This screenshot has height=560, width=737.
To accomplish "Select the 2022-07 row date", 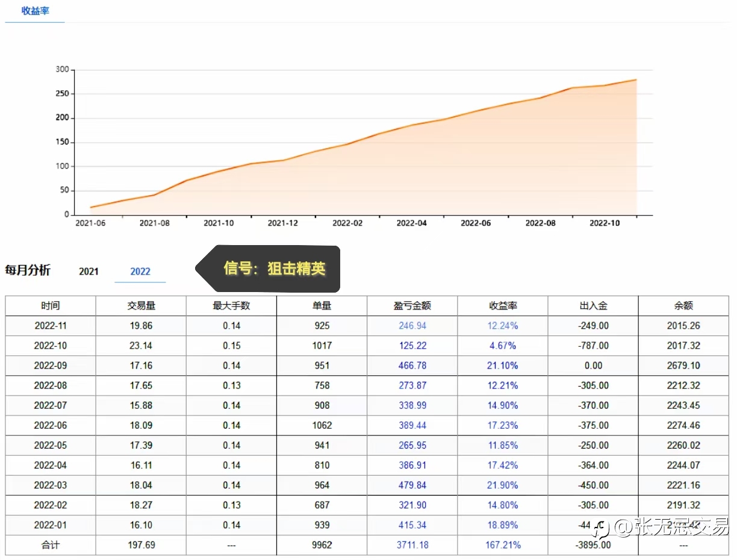I will tap(51, 405).
